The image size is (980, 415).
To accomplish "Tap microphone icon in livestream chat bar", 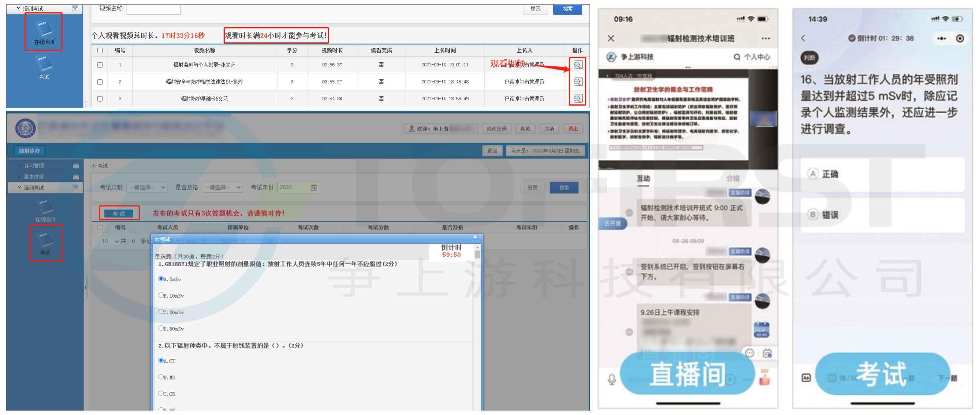I will [611, 380].
